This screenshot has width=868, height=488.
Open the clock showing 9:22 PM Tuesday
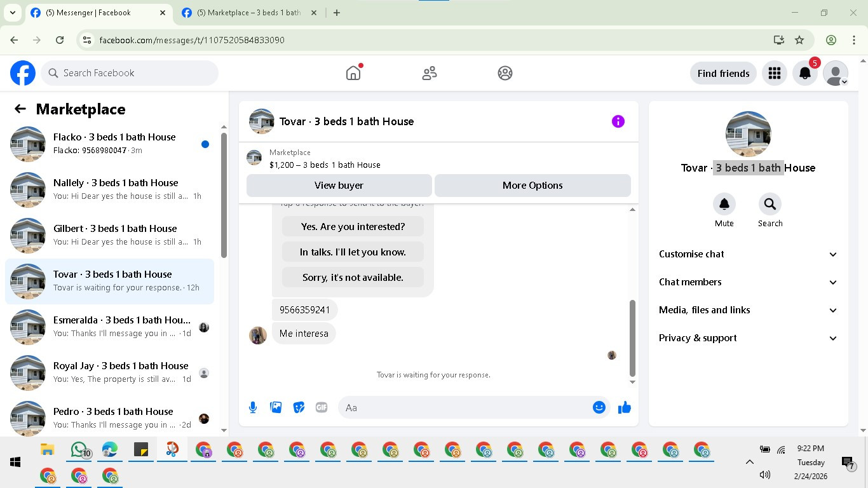[x=810, y=462]
